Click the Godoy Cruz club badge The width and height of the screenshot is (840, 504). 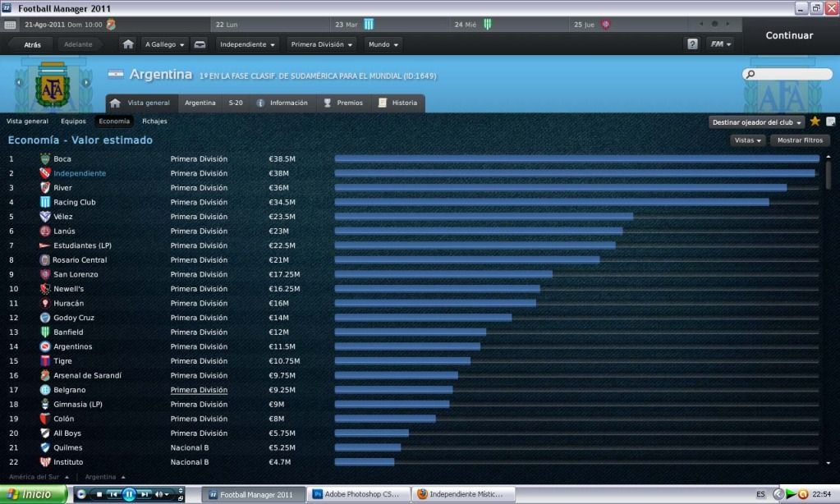[45, 318]
